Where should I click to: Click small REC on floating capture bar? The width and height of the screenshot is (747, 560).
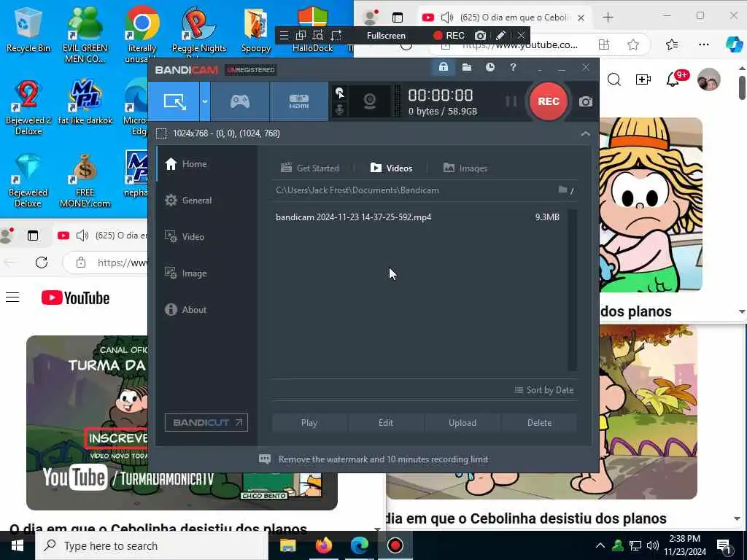click(449, 36)
